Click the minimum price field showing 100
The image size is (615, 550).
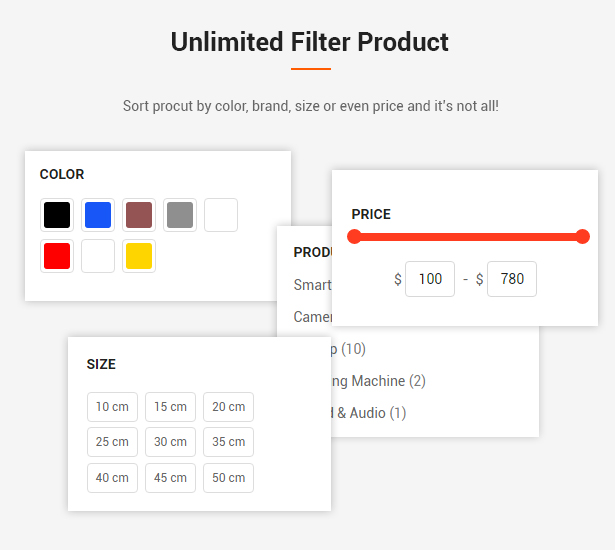pyautogui.click(x=430, y=279)
